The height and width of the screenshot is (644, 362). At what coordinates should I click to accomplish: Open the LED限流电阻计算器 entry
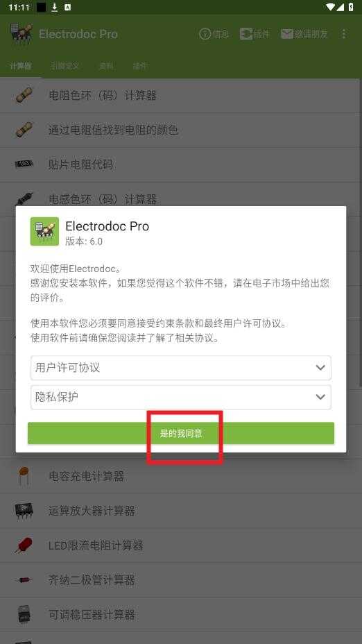181,545
